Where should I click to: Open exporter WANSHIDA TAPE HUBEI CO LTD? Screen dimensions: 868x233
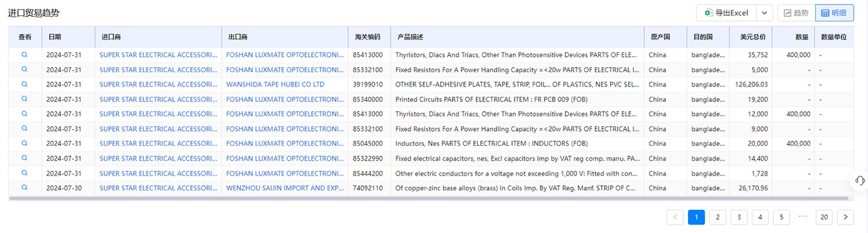coord(275,85)
